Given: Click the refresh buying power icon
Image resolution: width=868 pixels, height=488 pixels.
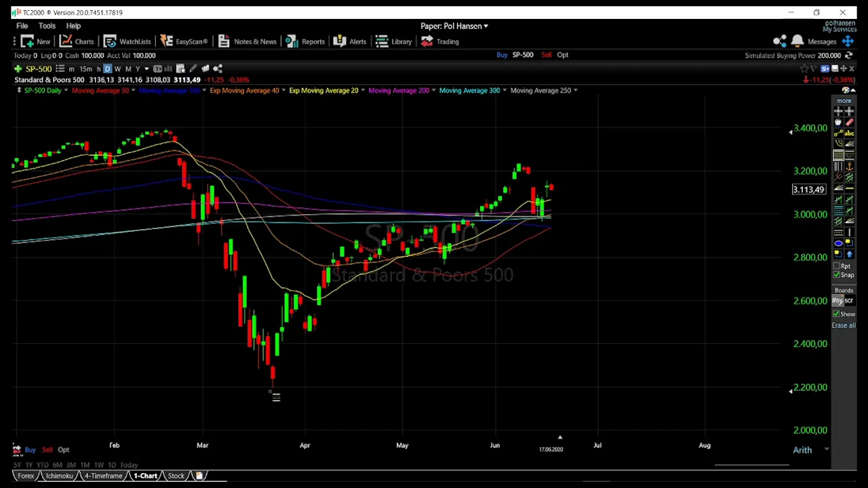Looking at the screenshot, I should [x=848, y=55].
